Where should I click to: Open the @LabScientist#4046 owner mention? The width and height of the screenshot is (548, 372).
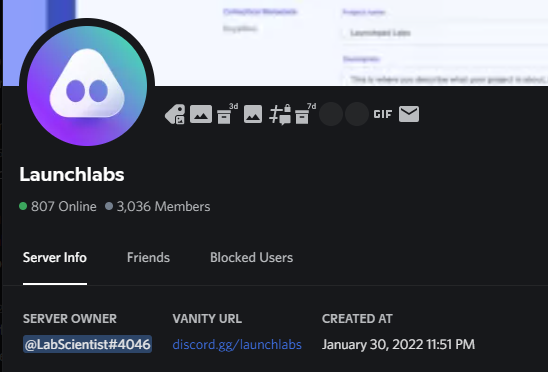click(x=87, y=344)
